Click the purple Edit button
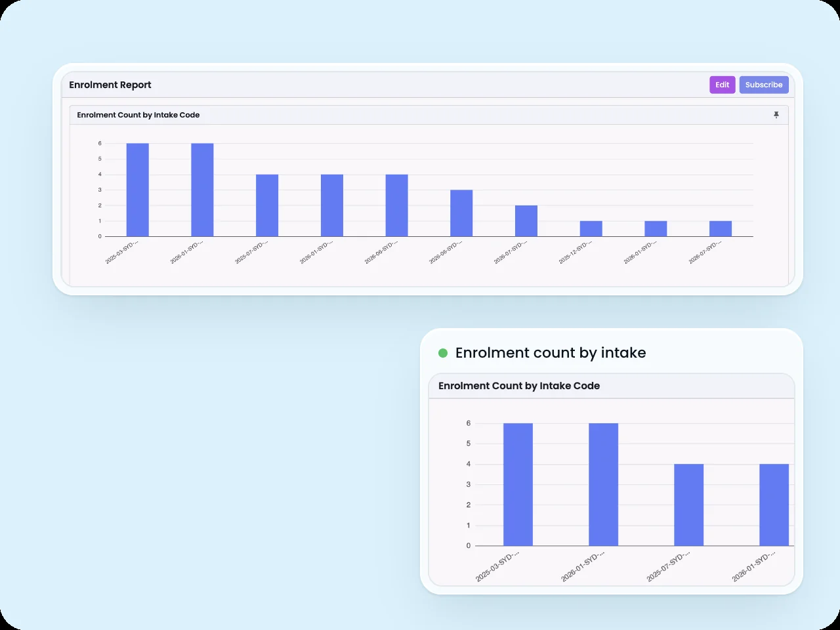Screen dimensions: 840x630 pos(722,85)
